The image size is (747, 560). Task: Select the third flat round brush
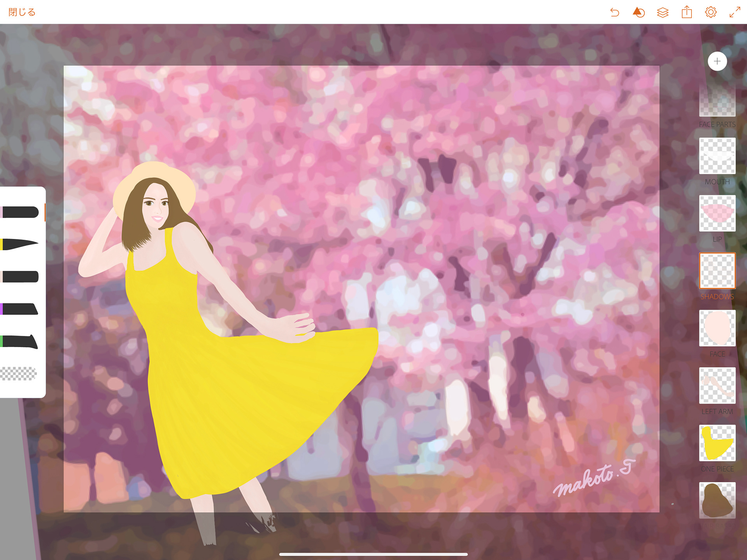20,276
